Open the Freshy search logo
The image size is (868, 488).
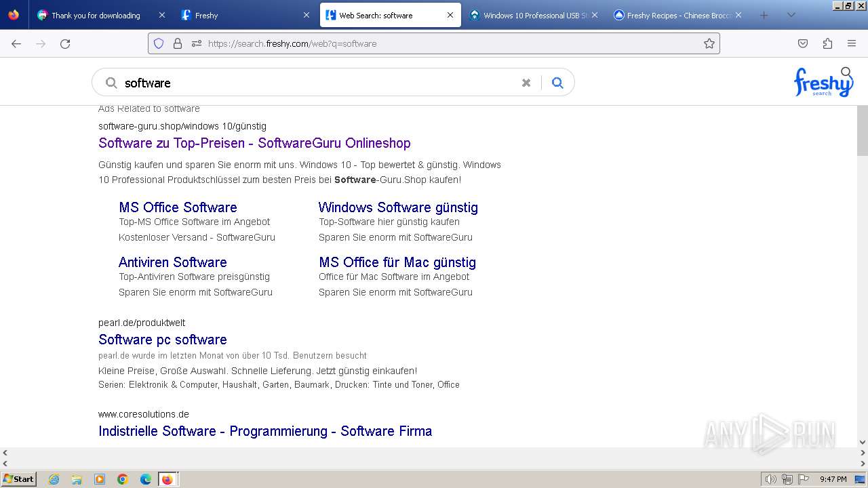pos(823,82)
